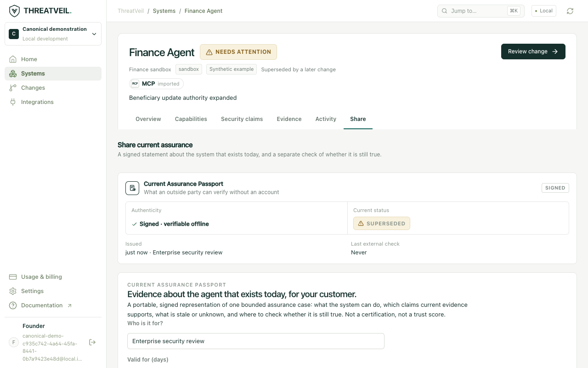Open the Security claims tab
This screenshot has height=368, width=588.
coord(242,119)
